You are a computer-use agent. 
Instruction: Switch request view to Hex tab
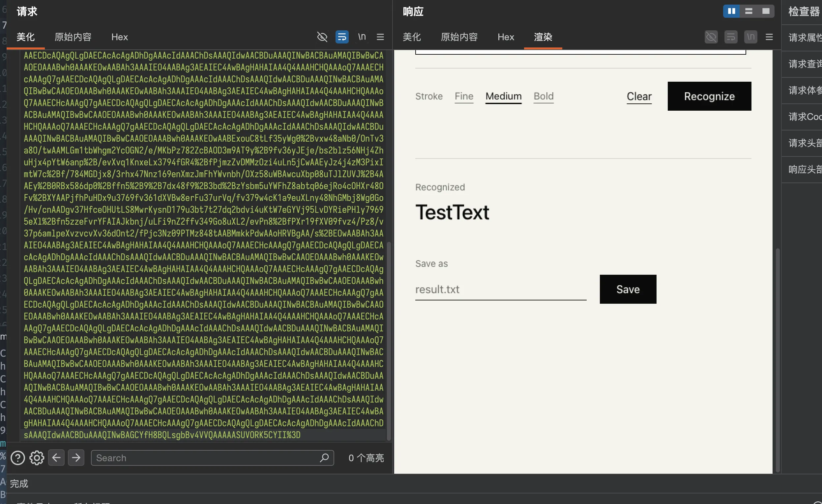[119, 37]
